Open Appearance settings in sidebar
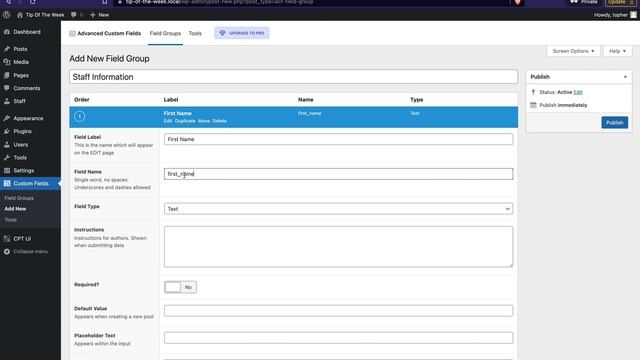 28,118
